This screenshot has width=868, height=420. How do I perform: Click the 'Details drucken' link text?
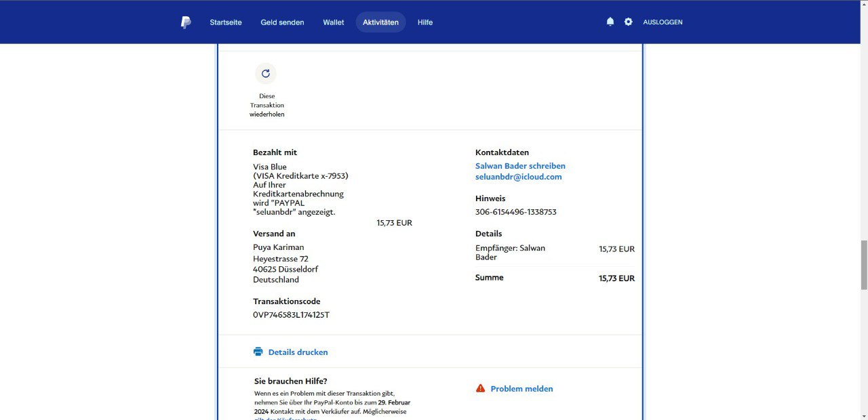[x=298, y=352]
